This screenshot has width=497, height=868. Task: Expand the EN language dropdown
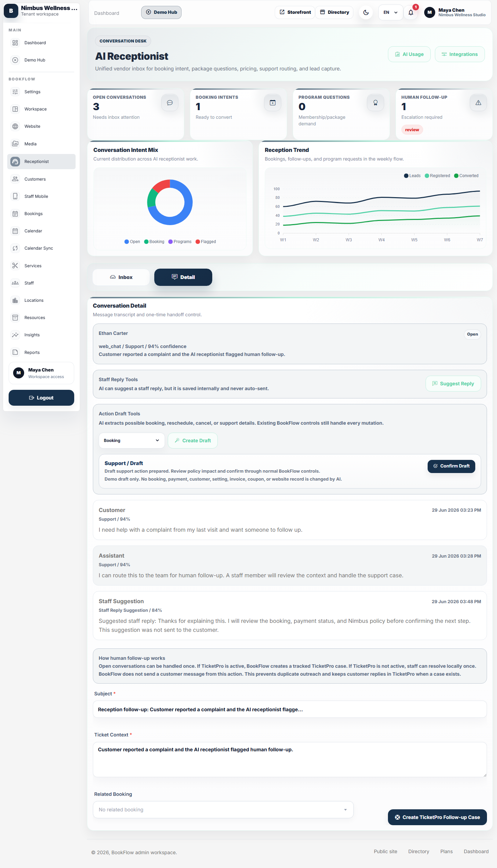[x=391, y=12]
